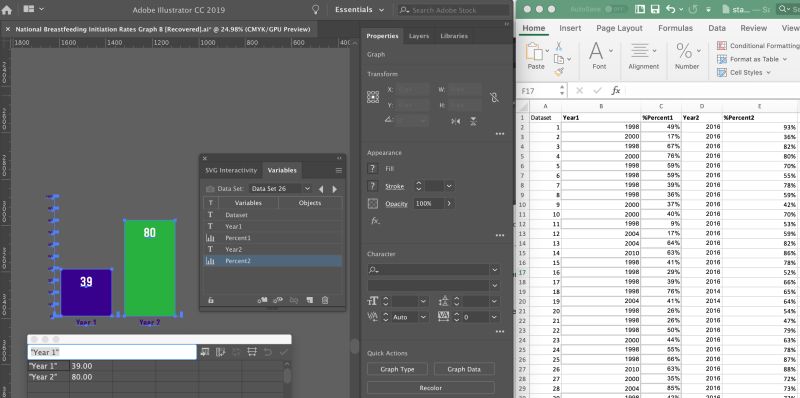
Task: Click the fx Add Effect icon
Action: (375, 221)
